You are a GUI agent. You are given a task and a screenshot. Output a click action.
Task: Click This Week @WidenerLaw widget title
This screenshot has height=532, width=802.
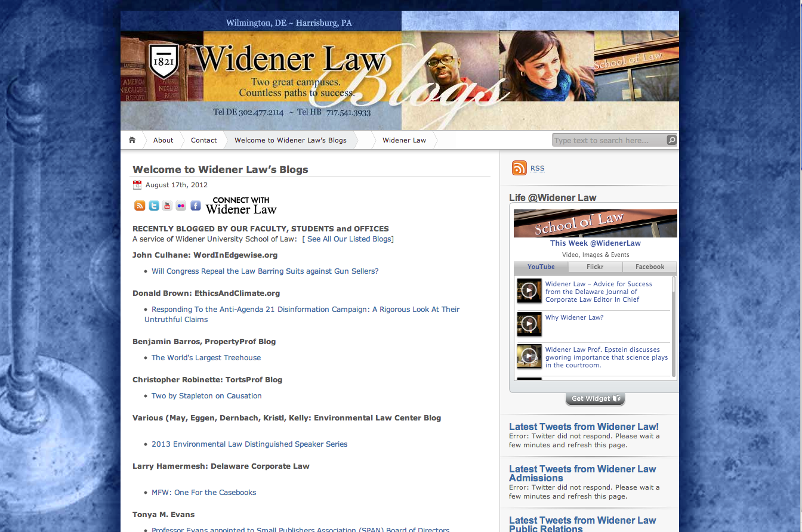click(x=596, y=243)
